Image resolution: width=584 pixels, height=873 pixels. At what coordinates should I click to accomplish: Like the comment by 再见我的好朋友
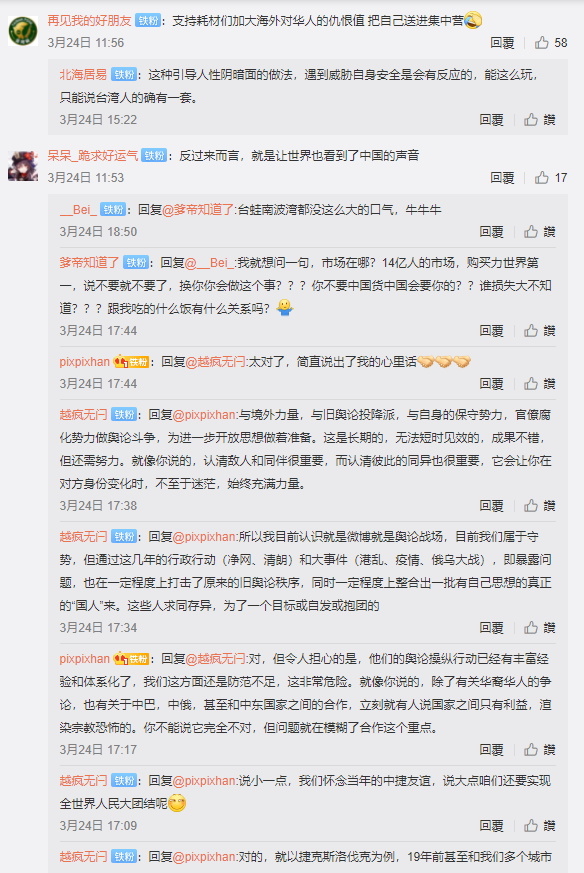point(551,43)
